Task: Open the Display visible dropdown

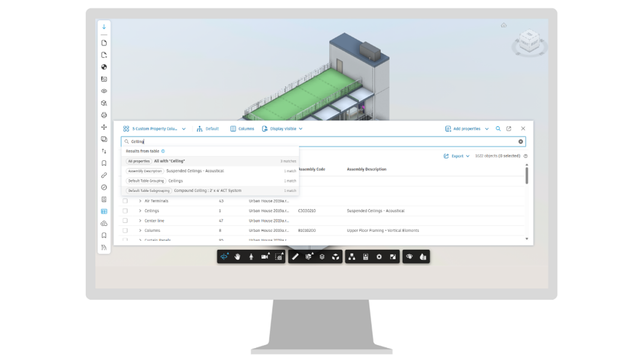Action: (282, 129)
